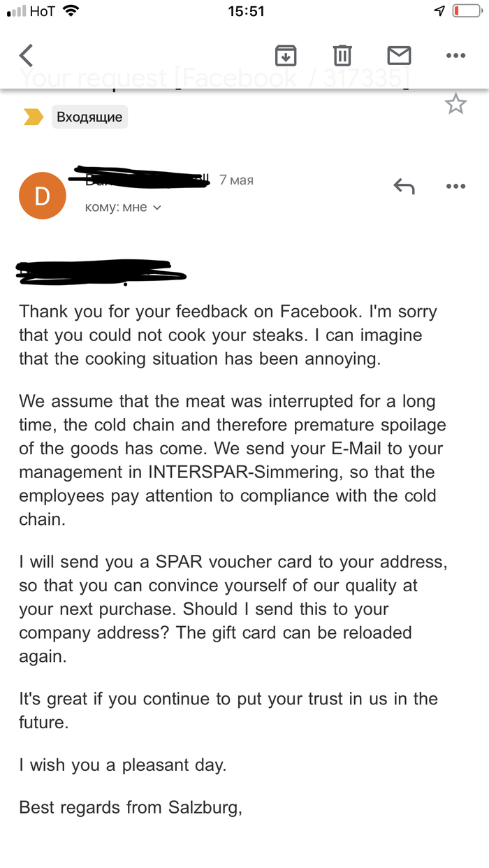Tap the Wi-Fi status icon

click(71, 11)
